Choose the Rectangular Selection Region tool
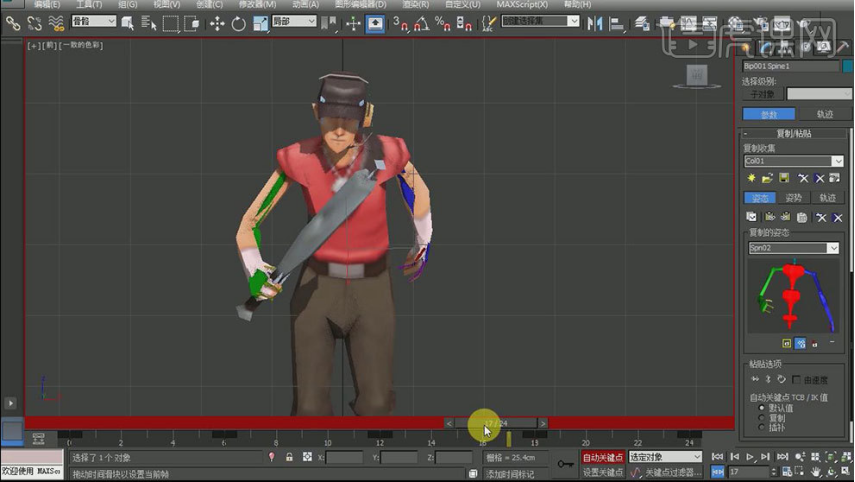 [170, 23]
